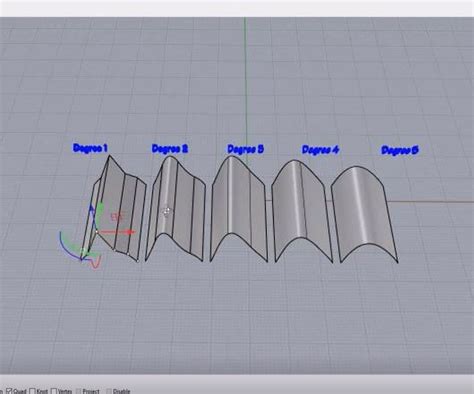This screenshot has height=394, width=474.
Task: Enable the Vertex osnap checkbox
Action: [54, 391]
